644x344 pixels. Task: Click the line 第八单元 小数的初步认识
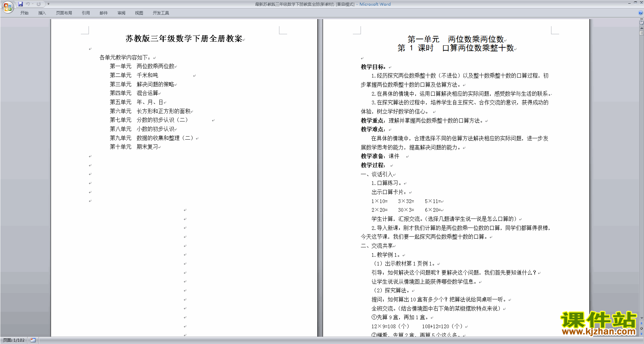point(142,129)
